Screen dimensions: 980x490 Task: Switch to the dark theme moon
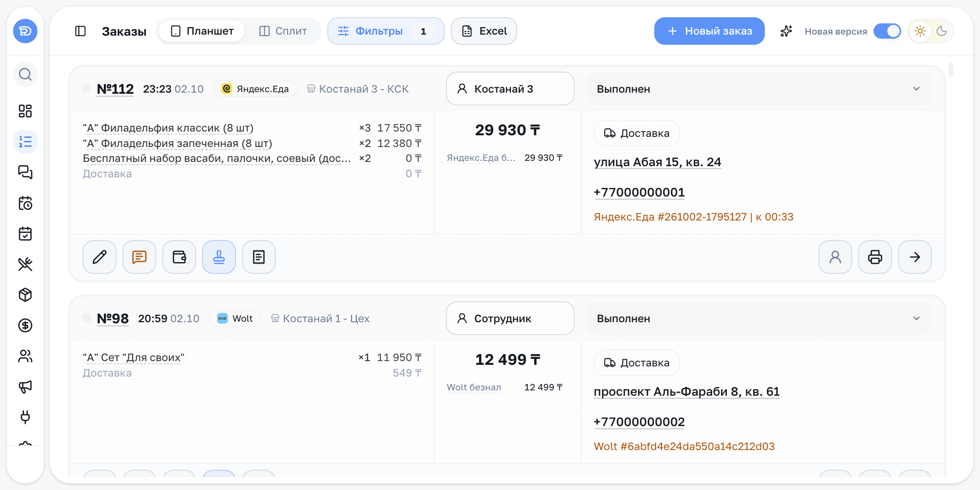942,31
